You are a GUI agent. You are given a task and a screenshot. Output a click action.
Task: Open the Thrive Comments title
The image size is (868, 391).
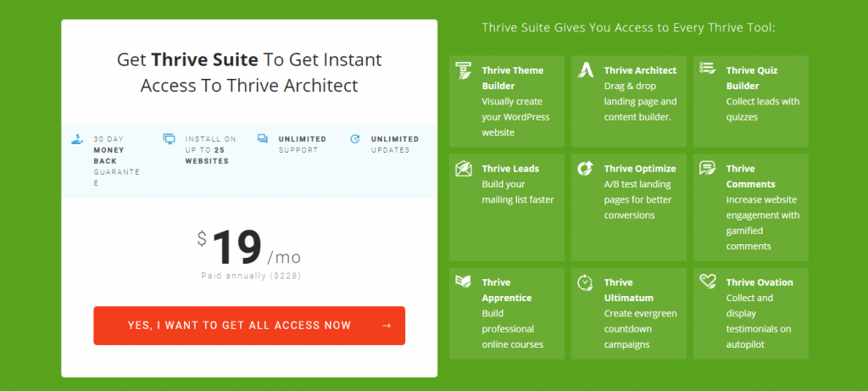coord(751,176)
